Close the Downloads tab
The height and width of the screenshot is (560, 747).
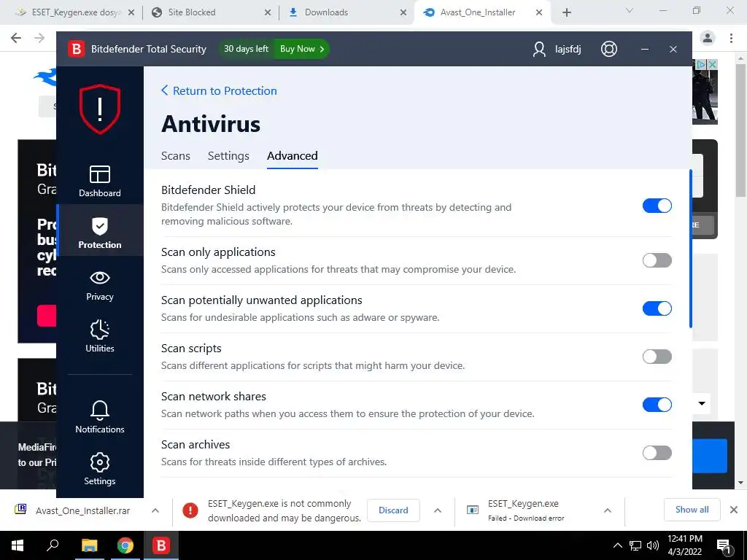tap(403, 12)
